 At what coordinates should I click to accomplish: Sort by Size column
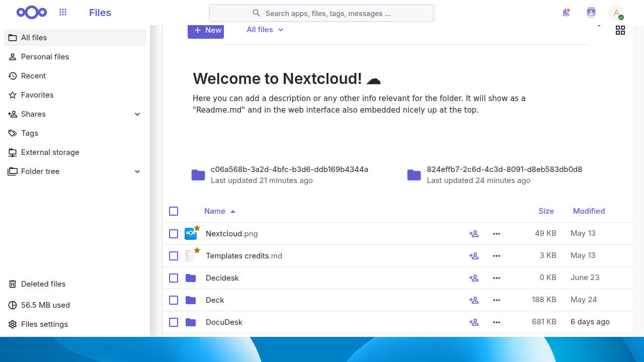(546, 211)
